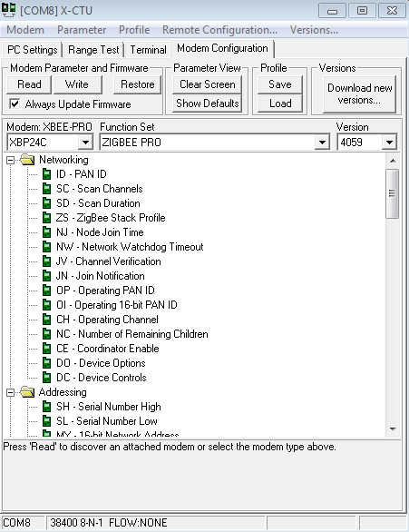Open the Modem XBP24C dropdown
The width and height of the screenshot is (409, 532).
click(x=85, y=143)
